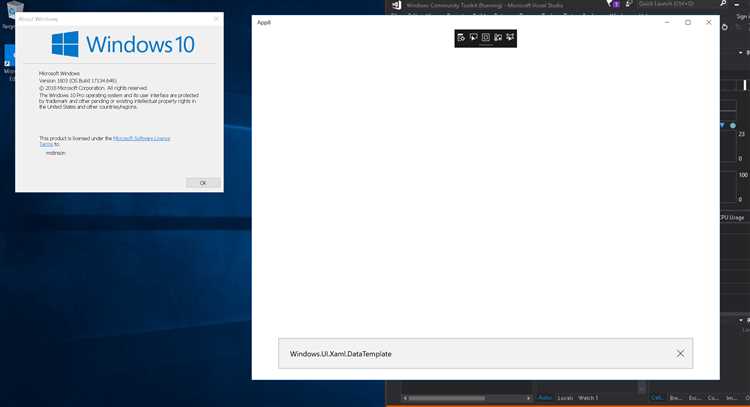Click the restart icon in Visual Studio toolbar
The image size is (750, 407).
pyautogui.click(x=725, y=27)
